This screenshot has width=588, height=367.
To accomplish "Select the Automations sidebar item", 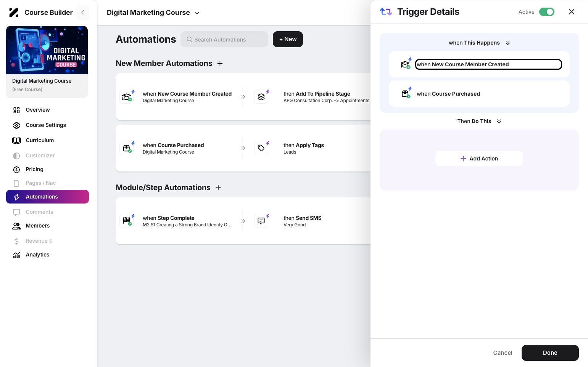I will pyautogui.click(x=47, y=197).
